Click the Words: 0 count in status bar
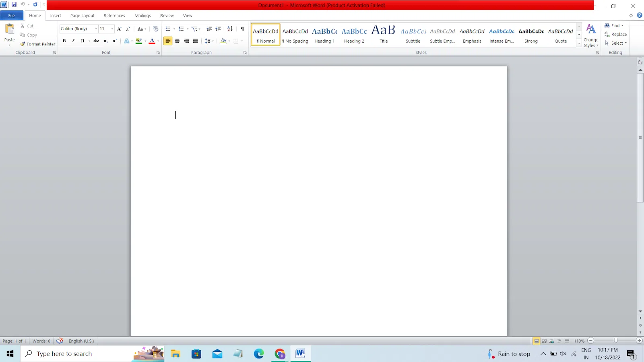This screenshot has width=644, height=362. click(41, 341)
